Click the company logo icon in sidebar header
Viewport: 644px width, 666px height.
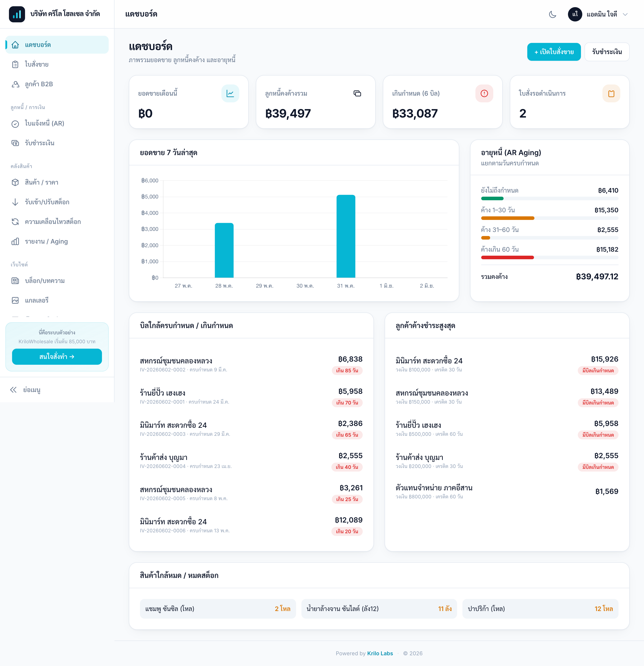click(x=17, y=14)
